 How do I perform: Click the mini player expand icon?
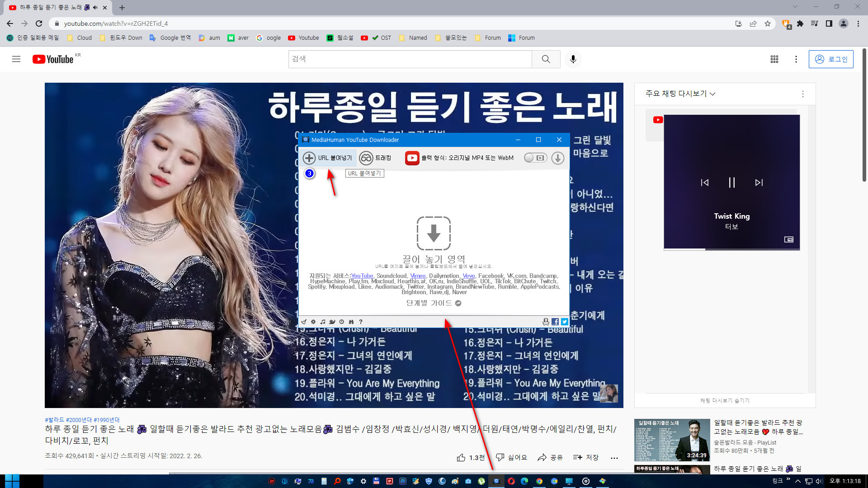pyautogui.click(x=789, y=239)
